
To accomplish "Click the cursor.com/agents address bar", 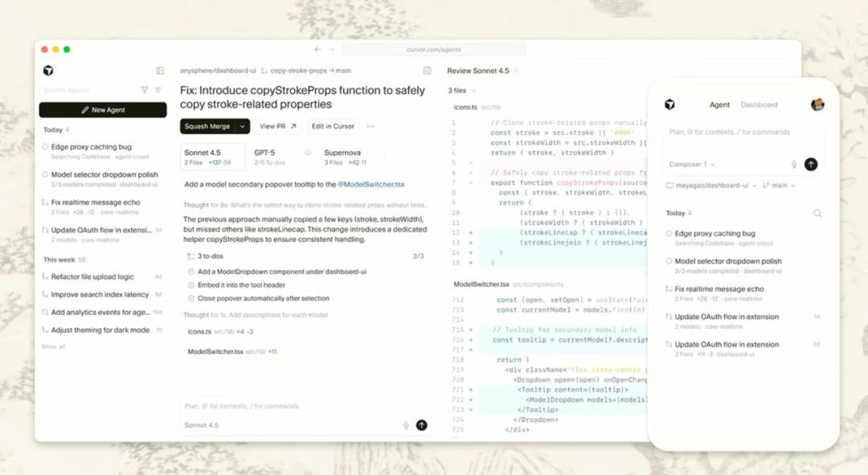I will pos(434,49).
